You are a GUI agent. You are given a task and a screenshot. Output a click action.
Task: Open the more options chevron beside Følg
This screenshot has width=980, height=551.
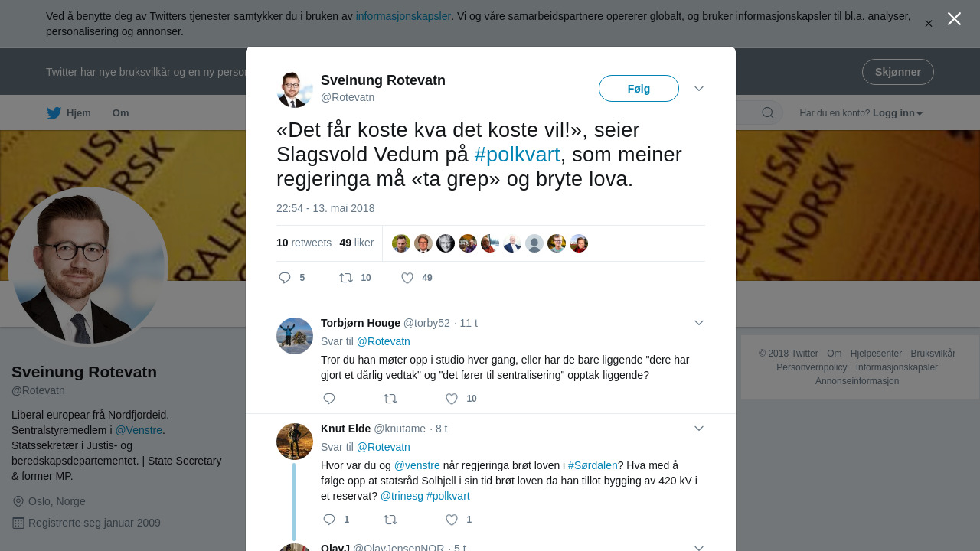(699, 89)
